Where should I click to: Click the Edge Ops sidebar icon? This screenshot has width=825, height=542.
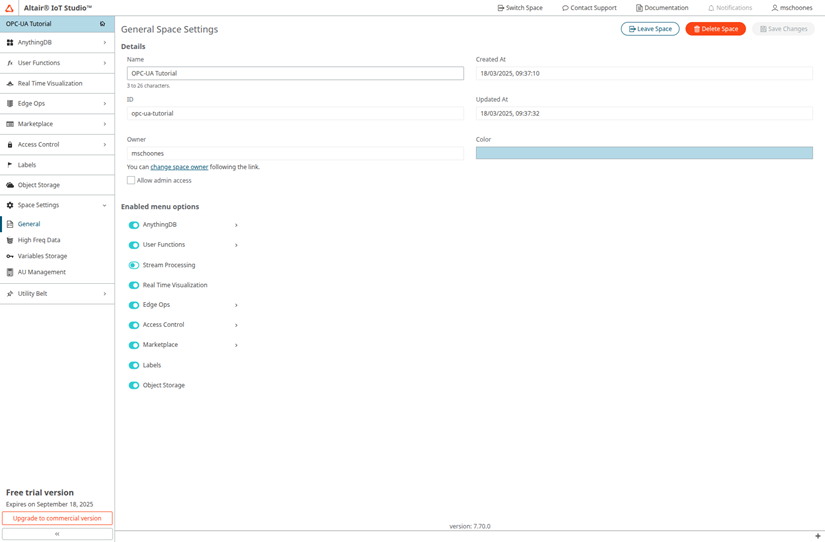(x=9, y=104)
